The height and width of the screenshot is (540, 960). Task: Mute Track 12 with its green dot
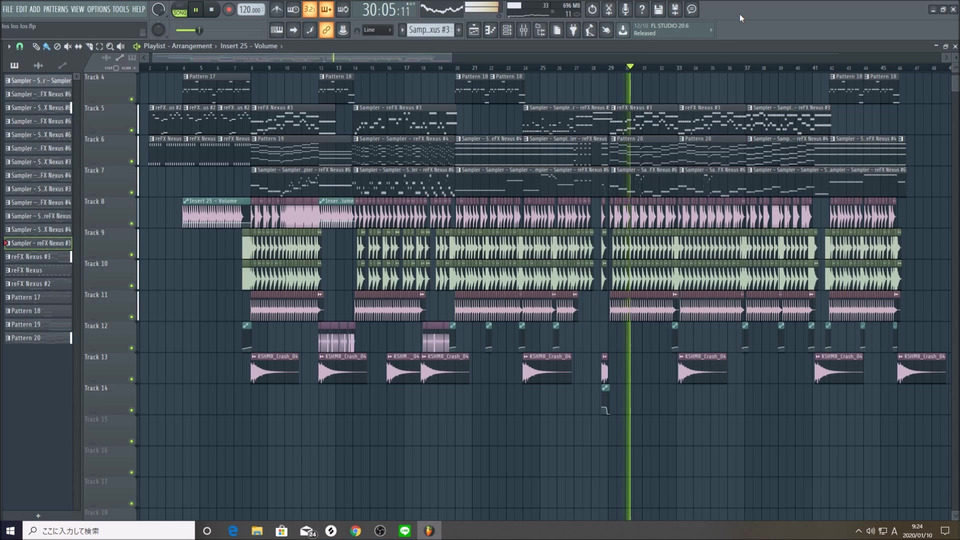(x=132, y=348)
